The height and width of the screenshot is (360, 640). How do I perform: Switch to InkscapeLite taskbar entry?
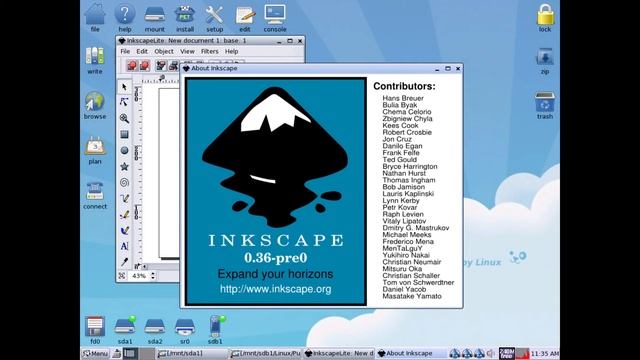pyautogui.click(x=339, y=353)
